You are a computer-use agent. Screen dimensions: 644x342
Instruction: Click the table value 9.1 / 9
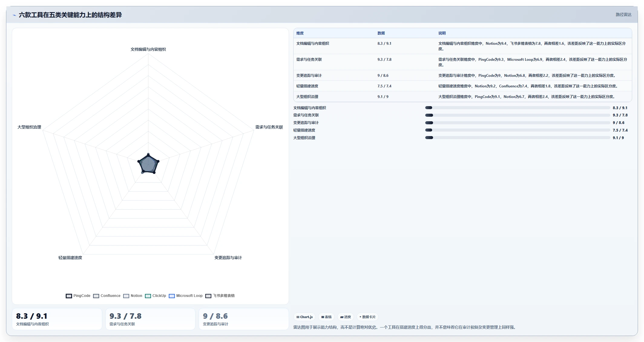383,97
